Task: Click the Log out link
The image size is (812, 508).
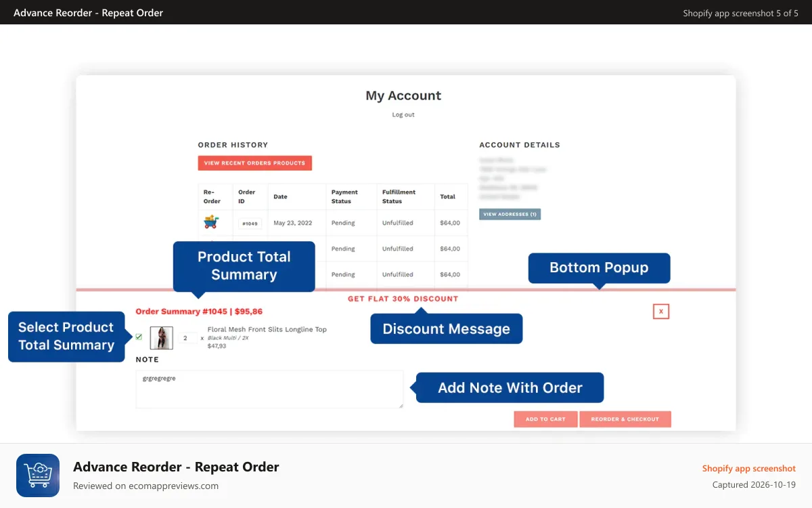Action: point(403,114)
